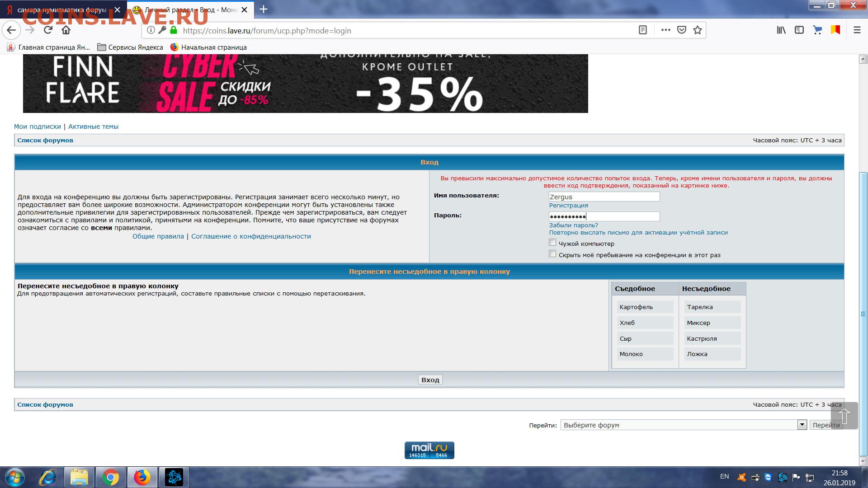Screen dimensions: 868x488
Task: Select 'Молоко' item in captcha list
Action: (x=645, y=354)
